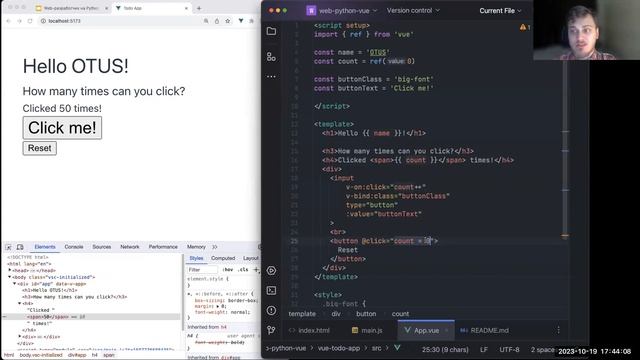Click the caret position 25:30 status

coord(445,349)
